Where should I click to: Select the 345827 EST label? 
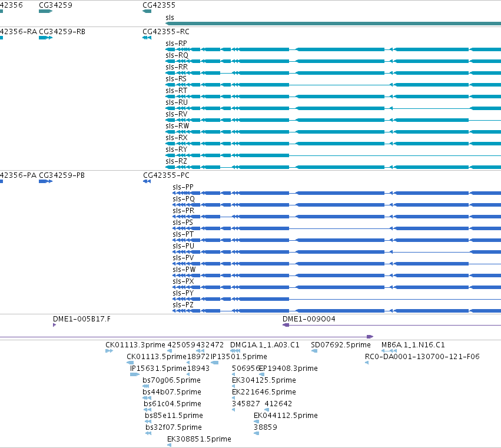point(246,404)
